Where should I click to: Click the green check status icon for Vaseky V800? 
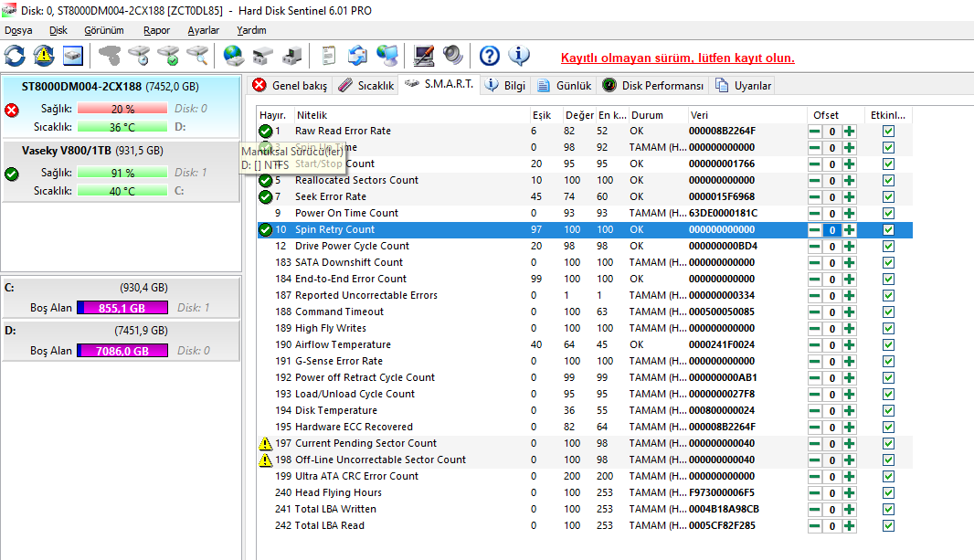point(12,174)
